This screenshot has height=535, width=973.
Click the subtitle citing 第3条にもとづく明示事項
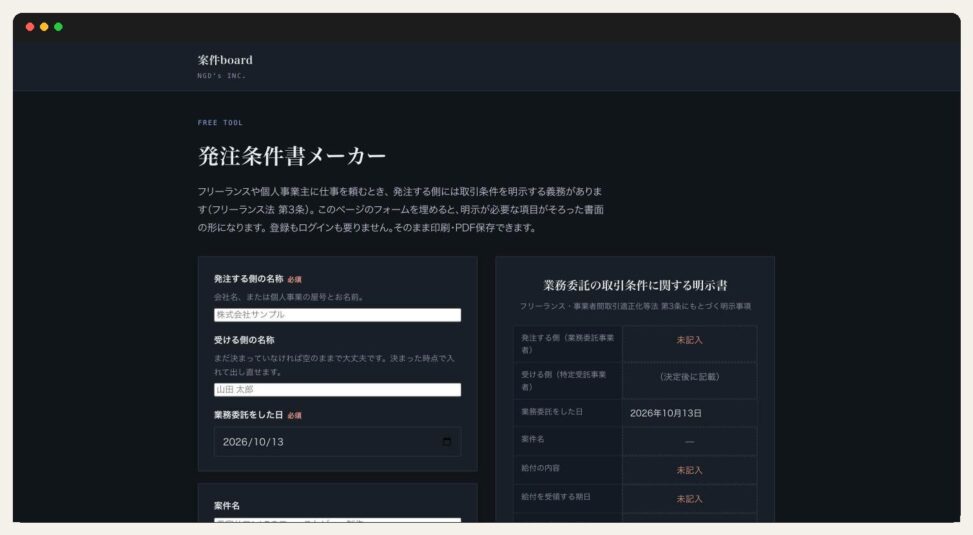tap(635, 306)
